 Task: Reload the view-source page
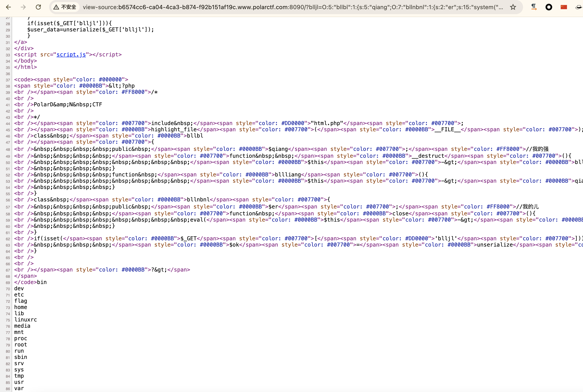pos(38,7)
